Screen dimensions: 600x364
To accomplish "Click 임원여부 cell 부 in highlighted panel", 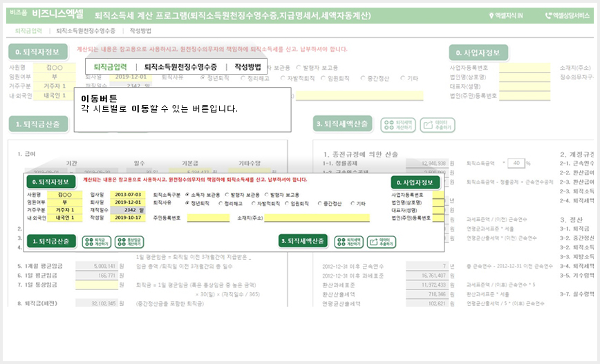I will coord(65,202).
